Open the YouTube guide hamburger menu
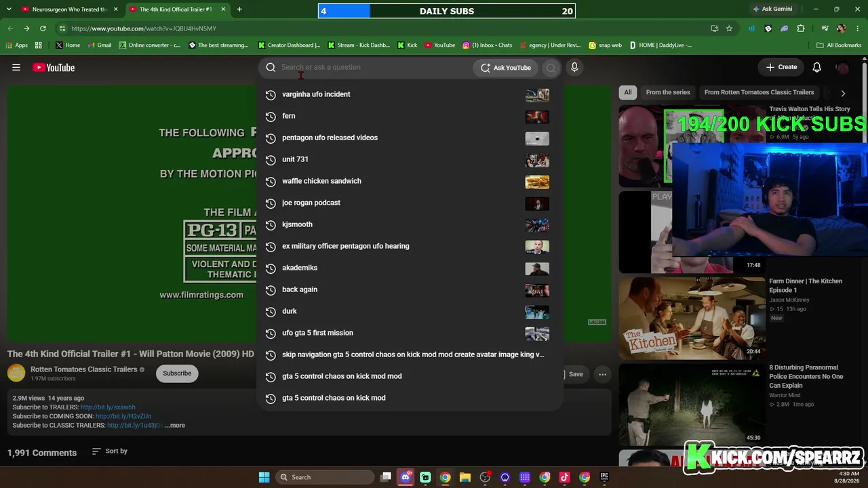 tap(16, 67)
